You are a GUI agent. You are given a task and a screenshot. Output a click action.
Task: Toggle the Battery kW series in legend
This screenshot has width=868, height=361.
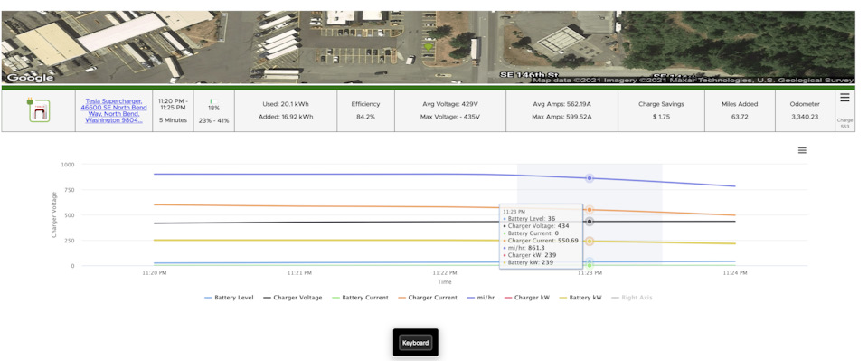(x=581, y=298)
